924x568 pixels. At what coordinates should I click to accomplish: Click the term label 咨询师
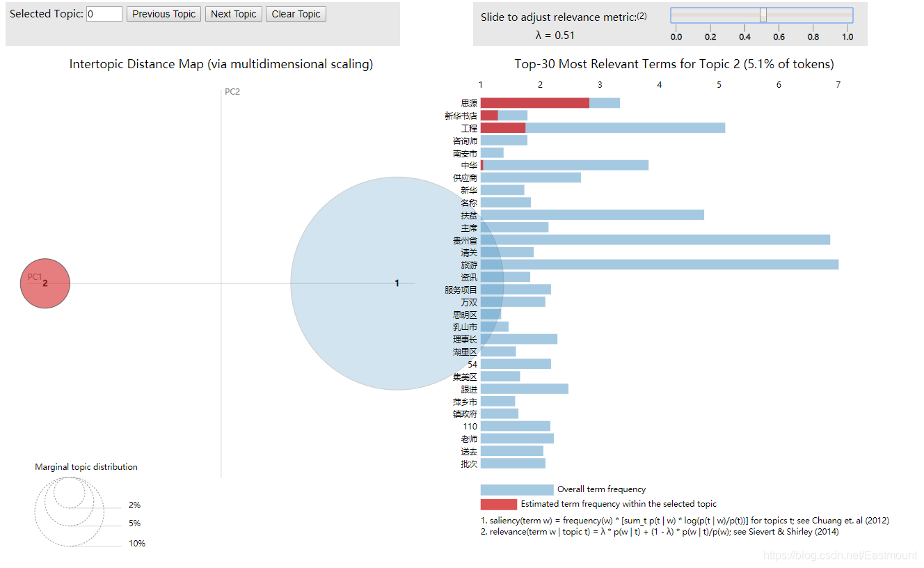465,141
